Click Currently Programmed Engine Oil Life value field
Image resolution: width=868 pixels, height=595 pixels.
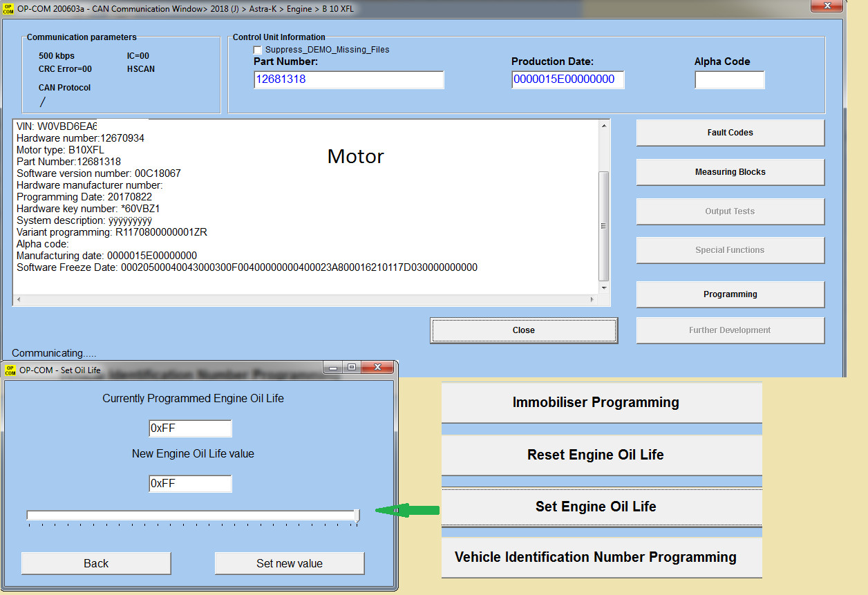tap(190, 428)
